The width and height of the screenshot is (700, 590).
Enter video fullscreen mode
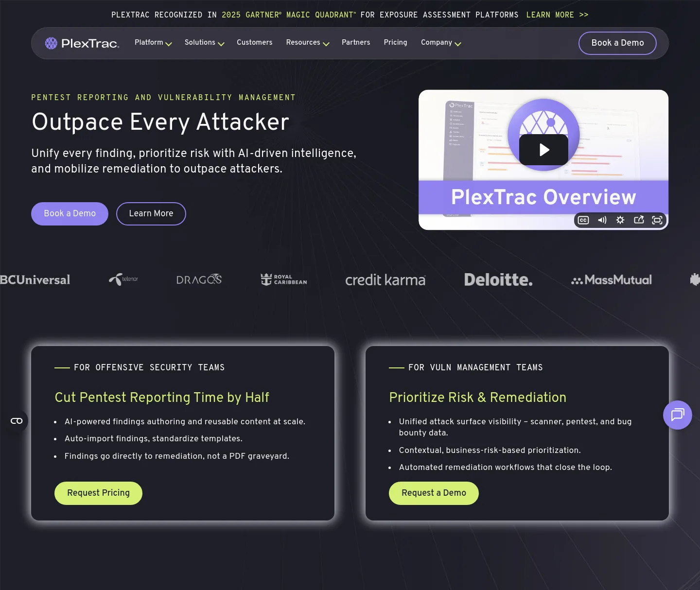tap(657, 220)
